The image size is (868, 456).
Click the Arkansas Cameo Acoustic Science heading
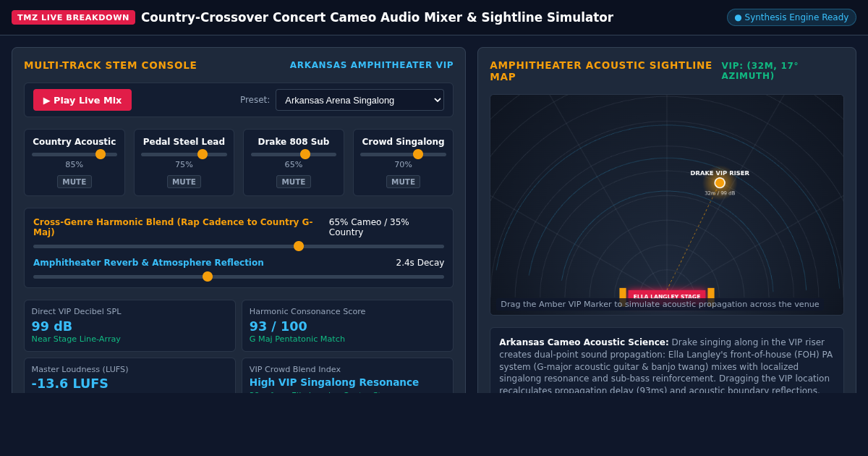pos(584,342)
